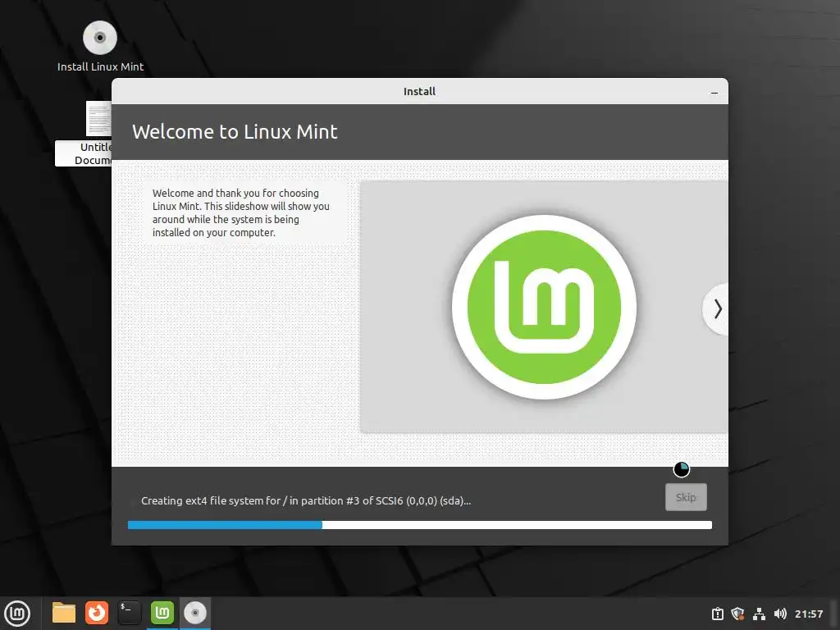Focus the installer disc taskbar item

[x=195, y=613]
